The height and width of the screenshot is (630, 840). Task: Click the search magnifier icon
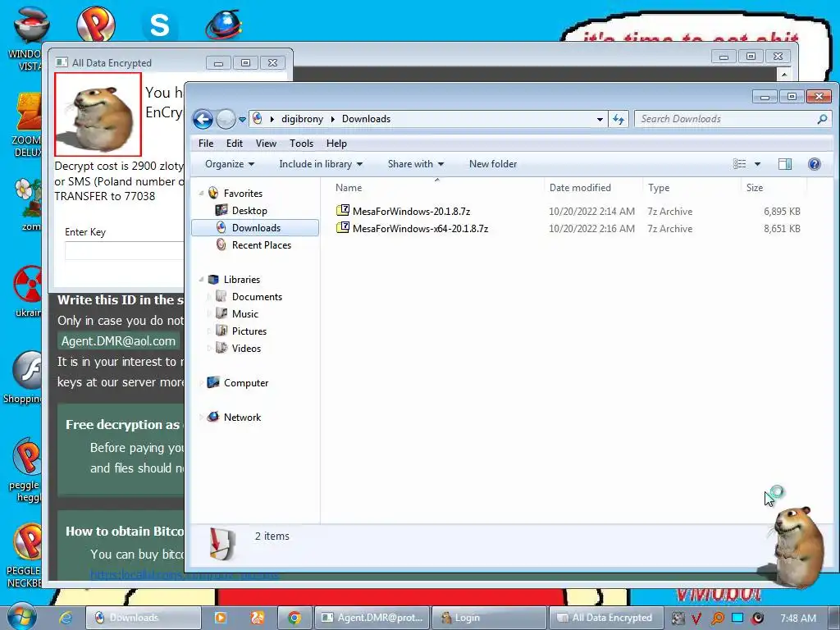[822, 119]
